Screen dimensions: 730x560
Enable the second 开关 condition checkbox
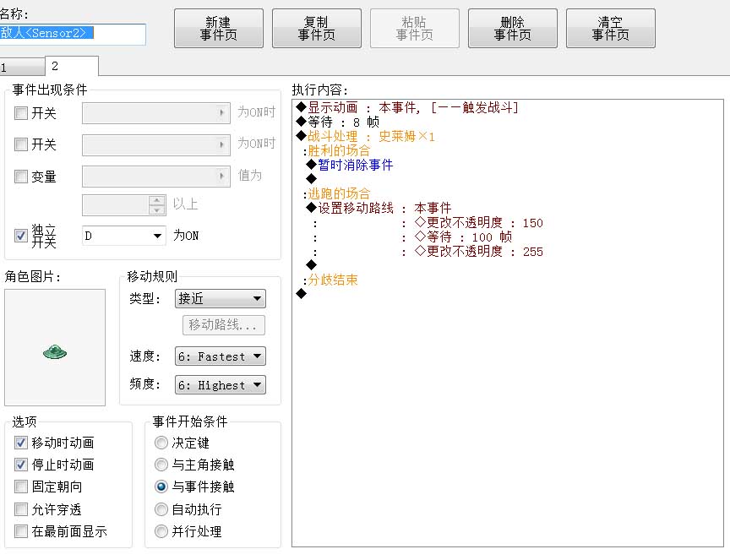[x=21, y=144]
